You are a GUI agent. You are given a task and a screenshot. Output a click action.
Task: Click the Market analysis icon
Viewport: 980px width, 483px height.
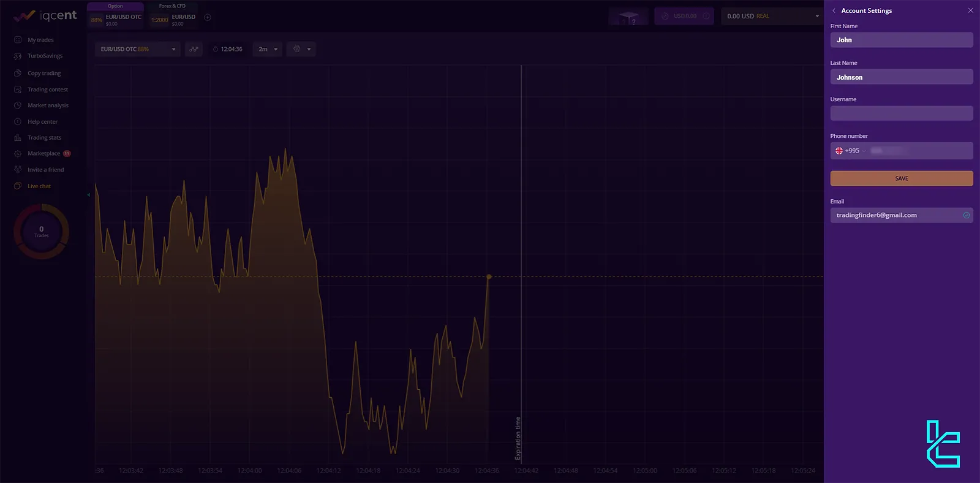[x=18, y=105]
